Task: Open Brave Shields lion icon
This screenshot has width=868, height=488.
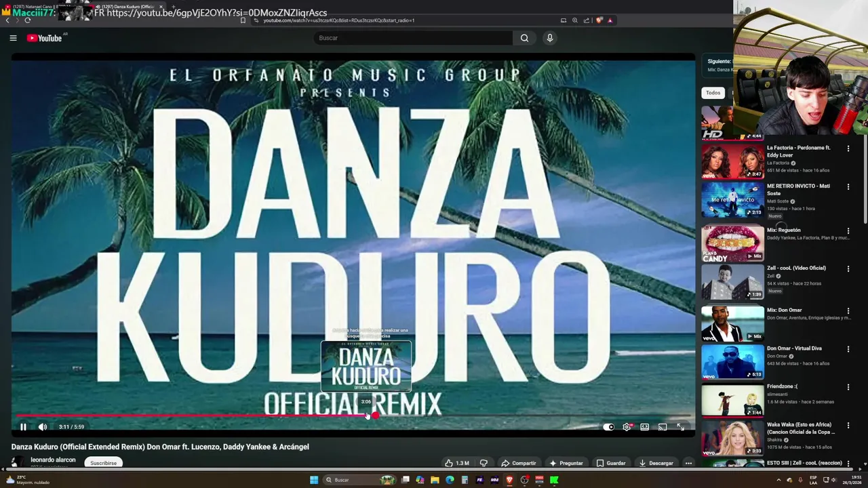Action: 599,20
